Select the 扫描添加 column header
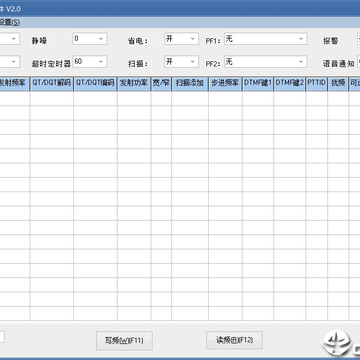Screen dimensions: 360x360 click(x=190, y=84)
